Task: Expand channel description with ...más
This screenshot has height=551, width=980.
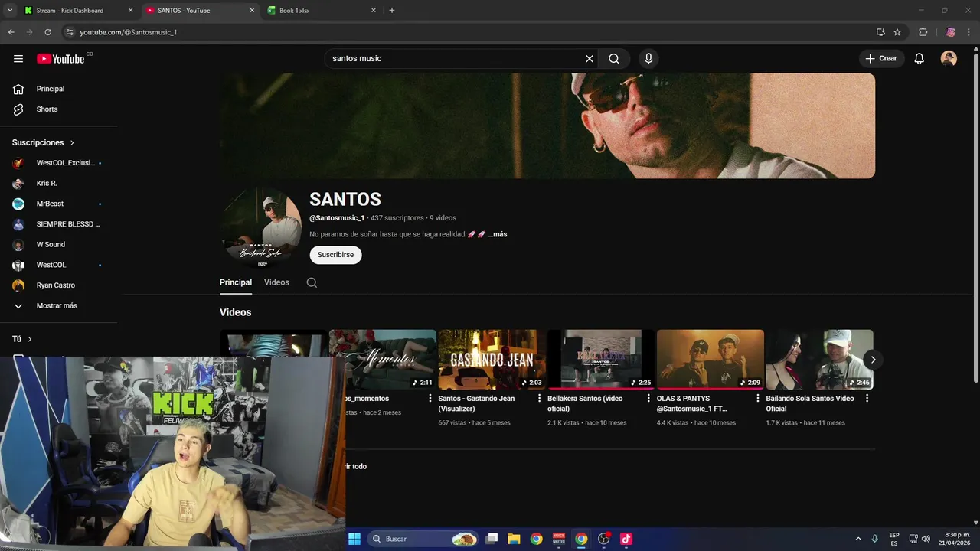Action: point(498,234)
